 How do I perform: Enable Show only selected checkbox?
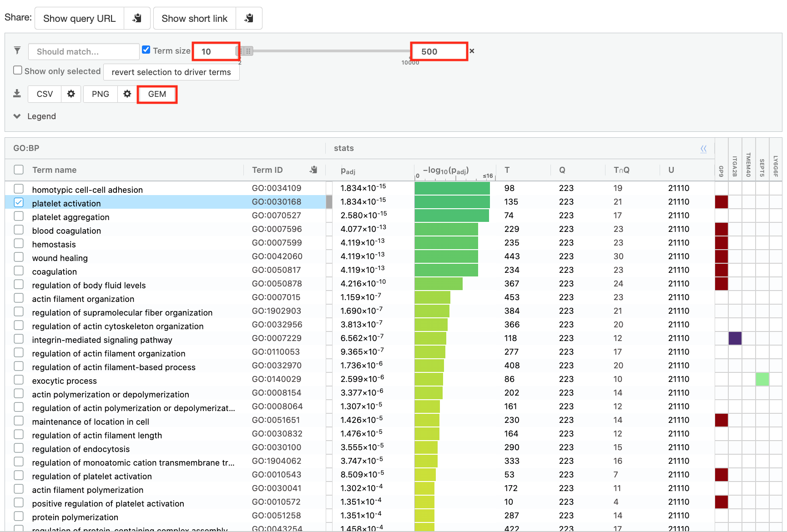pos(18,70)
